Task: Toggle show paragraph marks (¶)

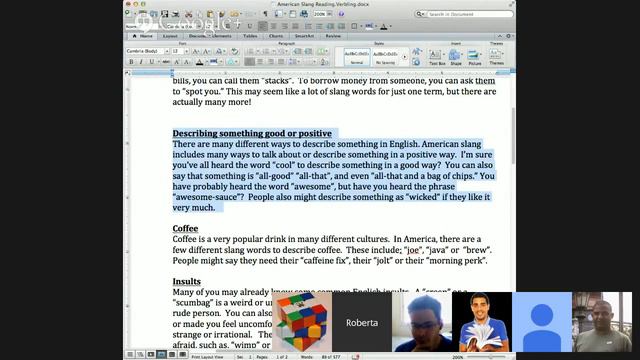Action: [265, 14]
